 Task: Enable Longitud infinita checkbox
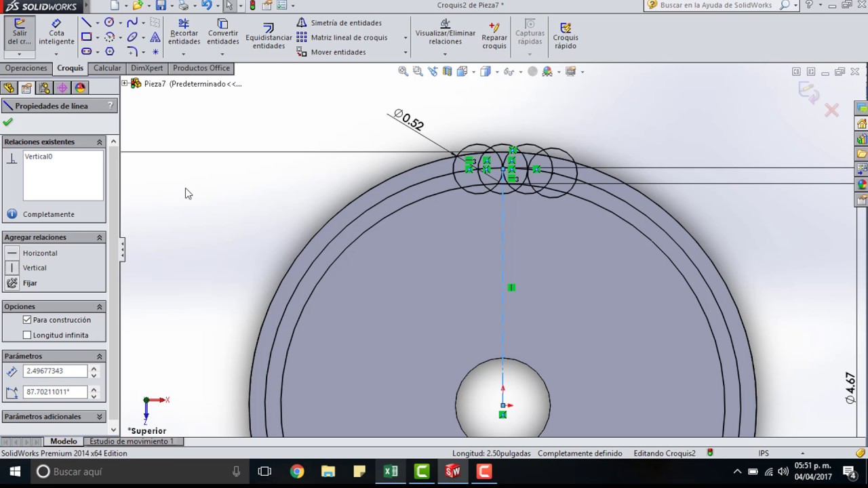click(27, 335)
